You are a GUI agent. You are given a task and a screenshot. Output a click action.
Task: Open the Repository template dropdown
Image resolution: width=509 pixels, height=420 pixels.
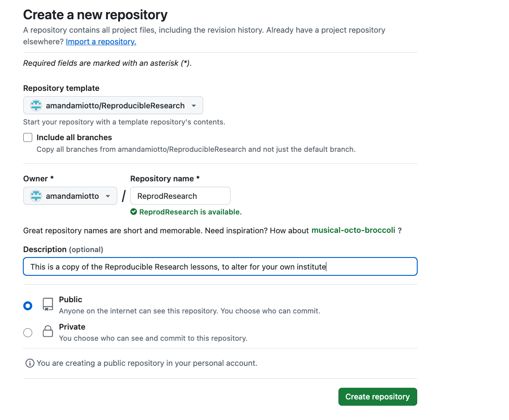pos(113,106)
